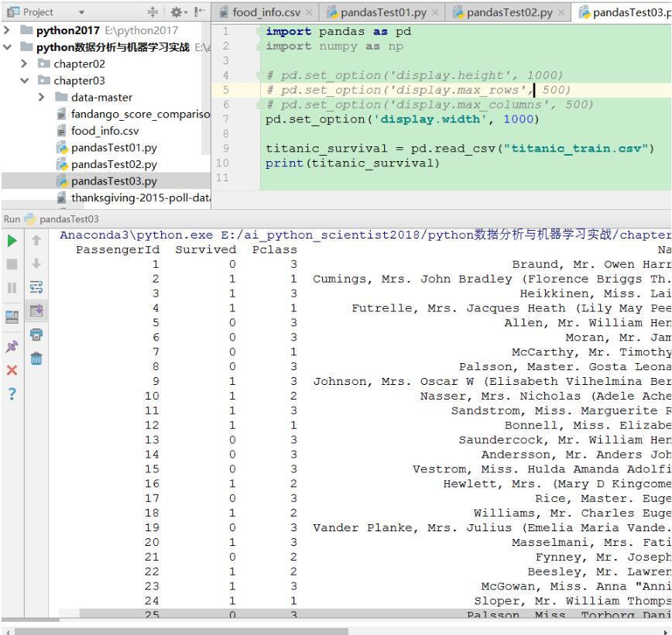This screenshot has width=672, height=635.
Task: Click line number 9 in gutter
Action: 226,149
